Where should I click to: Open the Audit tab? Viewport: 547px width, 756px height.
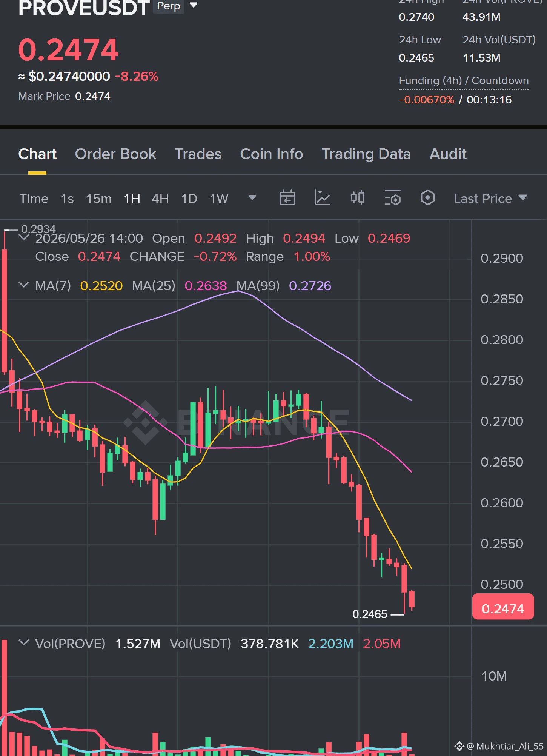pyautogui.click(x=448, y=154)
